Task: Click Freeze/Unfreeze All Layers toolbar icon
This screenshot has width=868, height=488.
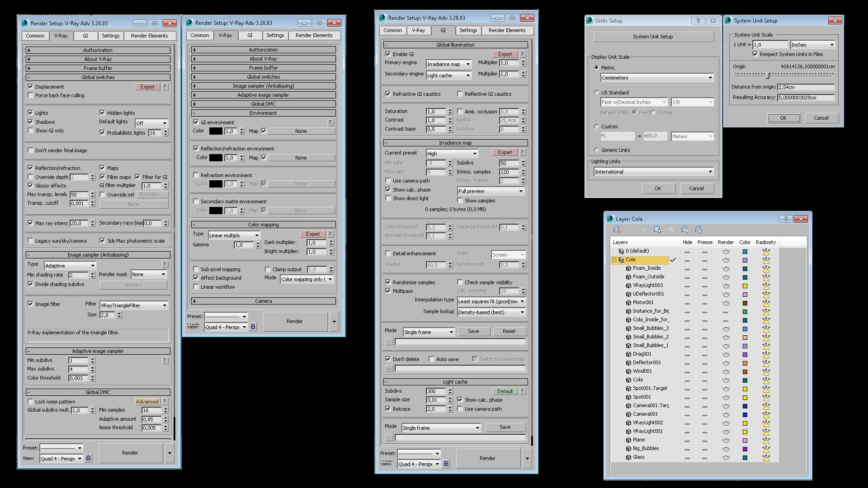Action: [698, 230]
